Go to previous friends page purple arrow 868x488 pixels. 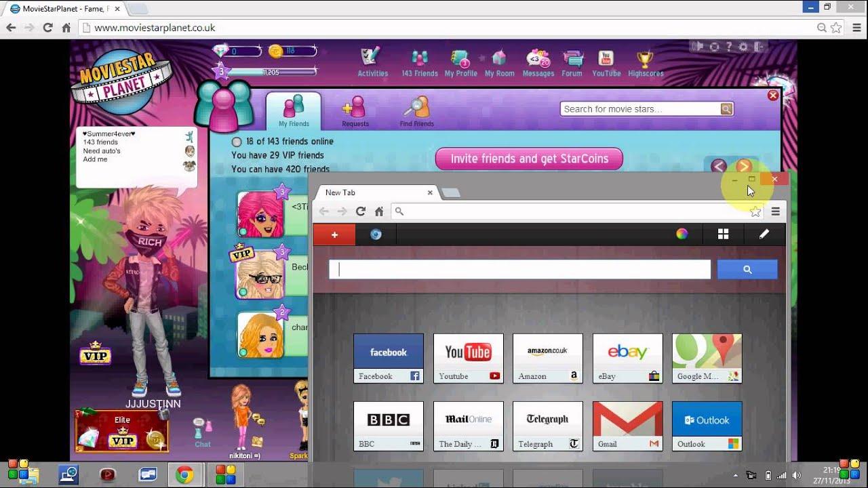(719, 166)
